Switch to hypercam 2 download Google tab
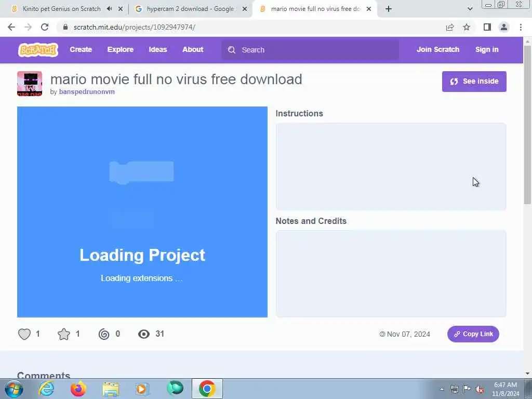 tap(190, 9)
